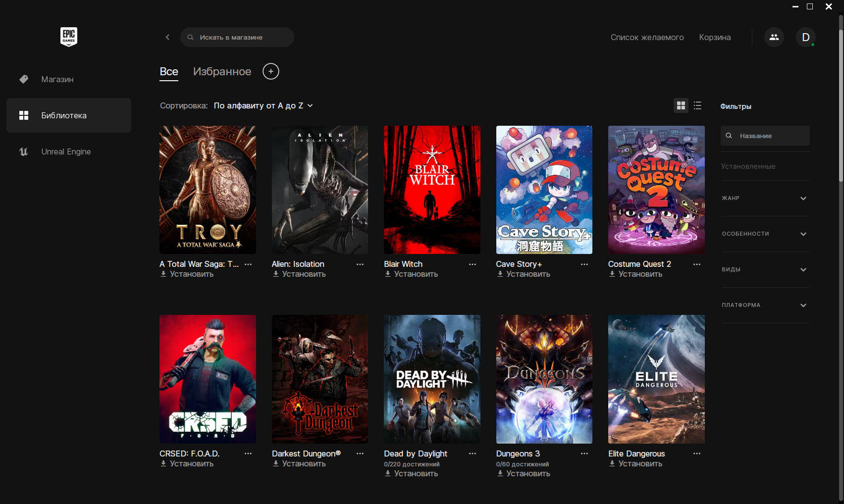Switch to grid view
The image size is (844, 504).
coord(681,105)
